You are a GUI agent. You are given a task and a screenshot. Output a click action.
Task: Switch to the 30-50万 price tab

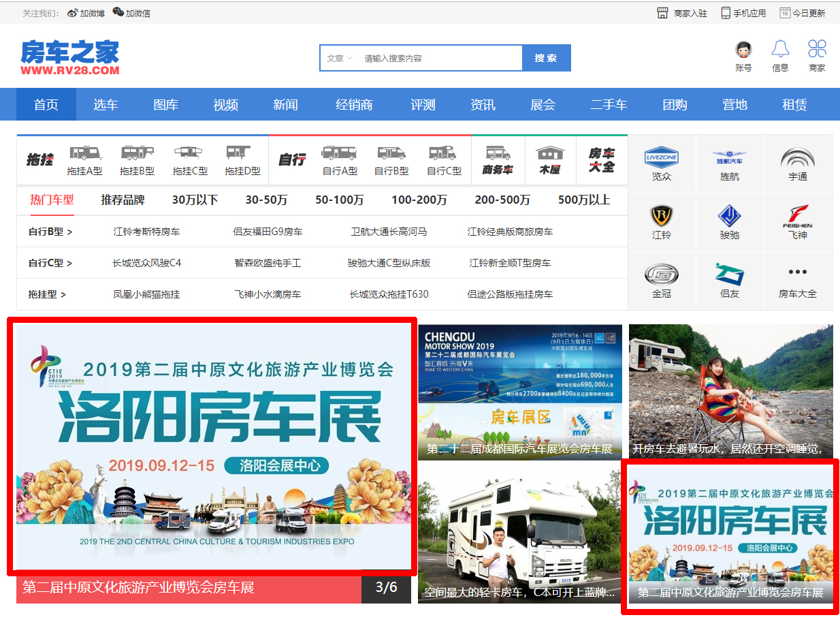(x=266, y=200)
